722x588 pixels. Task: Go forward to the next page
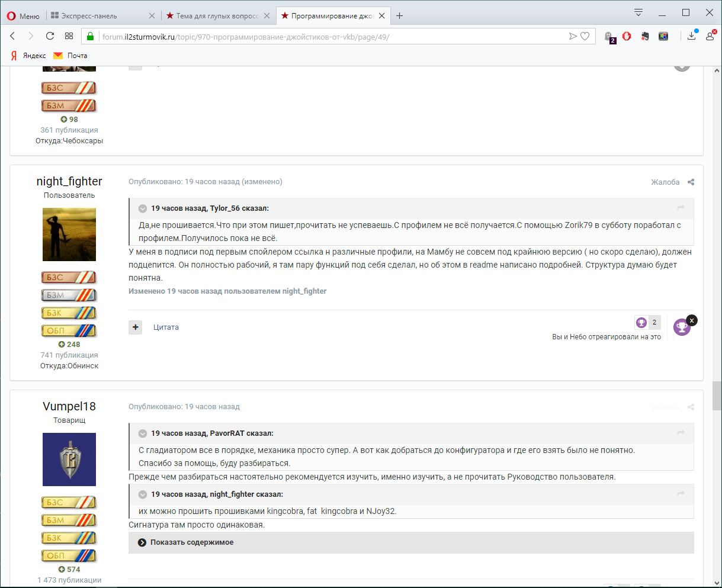point(31,36)
